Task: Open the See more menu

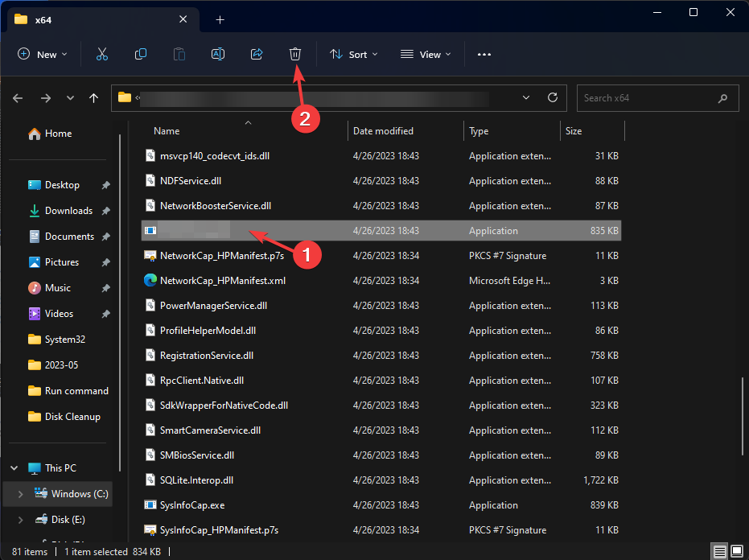Action: point(484,54)
